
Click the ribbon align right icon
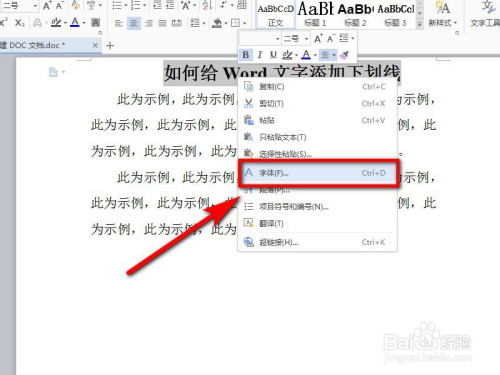point(149,23)
